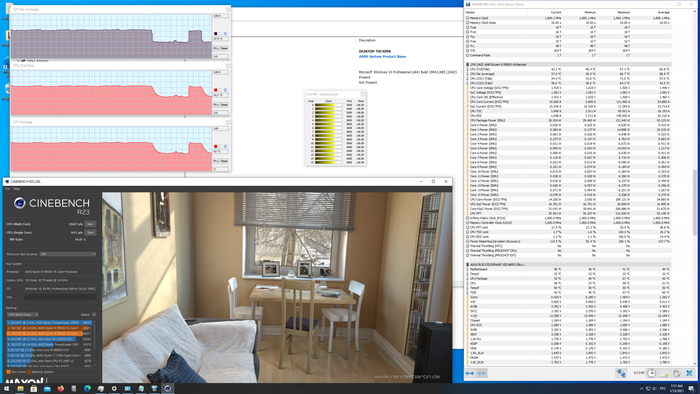Image resolution: width=700 pixels, height=394 pixels.
Task: Open the Help menu in Cinebench
Action: 17,189
